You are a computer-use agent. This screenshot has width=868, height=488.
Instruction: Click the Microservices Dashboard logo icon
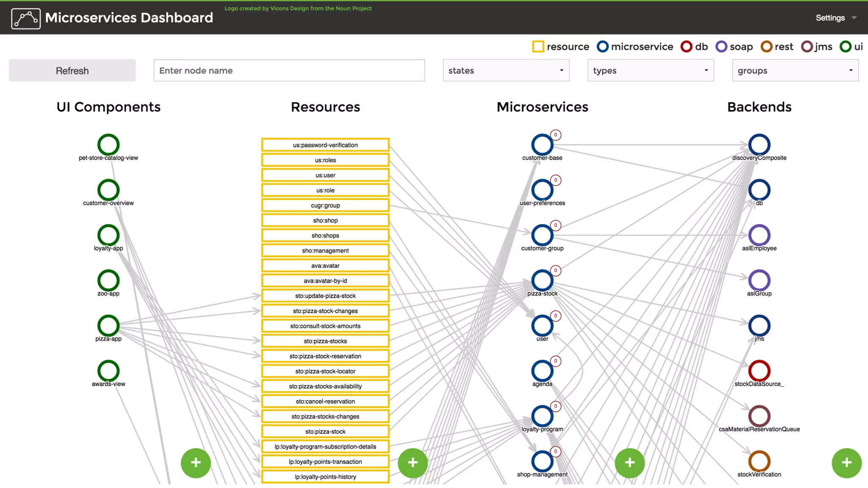(x=26, y=18)
